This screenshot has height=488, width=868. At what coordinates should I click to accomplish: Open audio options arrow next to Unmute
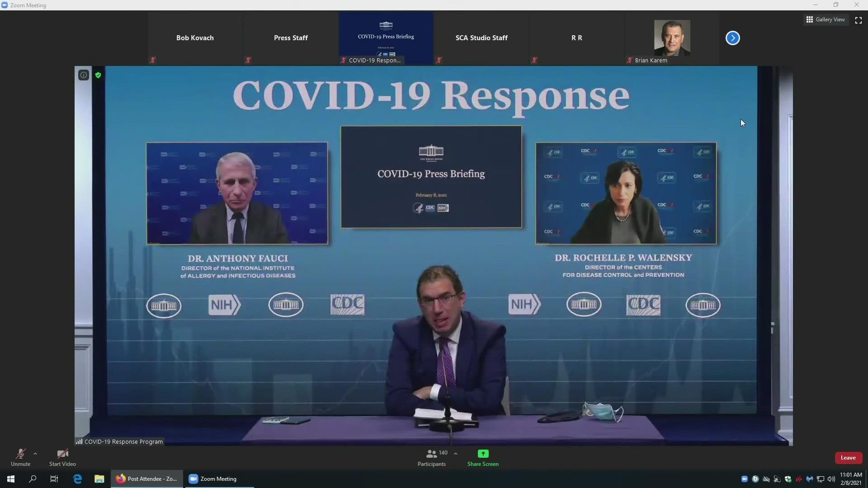(x=35, y=454)
